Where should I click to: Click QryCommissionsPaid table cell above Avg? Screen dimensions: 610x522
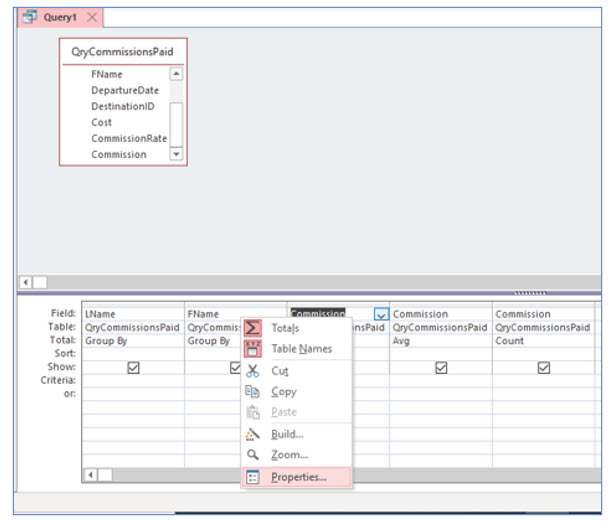(441, 328)
